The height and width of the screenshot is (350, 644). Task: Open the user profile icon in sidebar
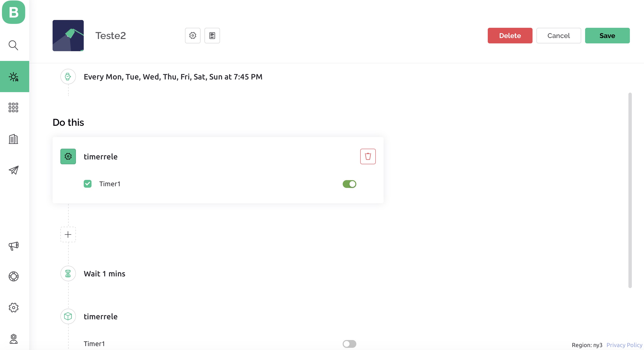click(13, 339)
